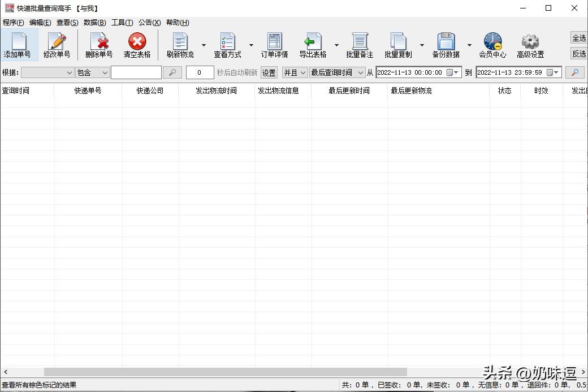This screenshot has width=588, height=392.
Task: Click the date range search magnifier button
Action: pyautogui.click(x=574, y=72)
